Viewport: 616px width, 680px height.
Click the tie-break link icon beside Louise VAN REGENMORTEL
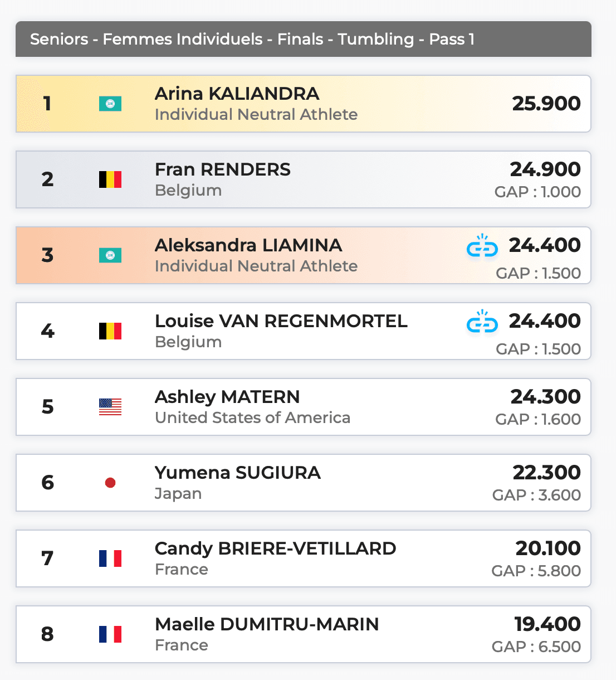click(x=482, y=322)
